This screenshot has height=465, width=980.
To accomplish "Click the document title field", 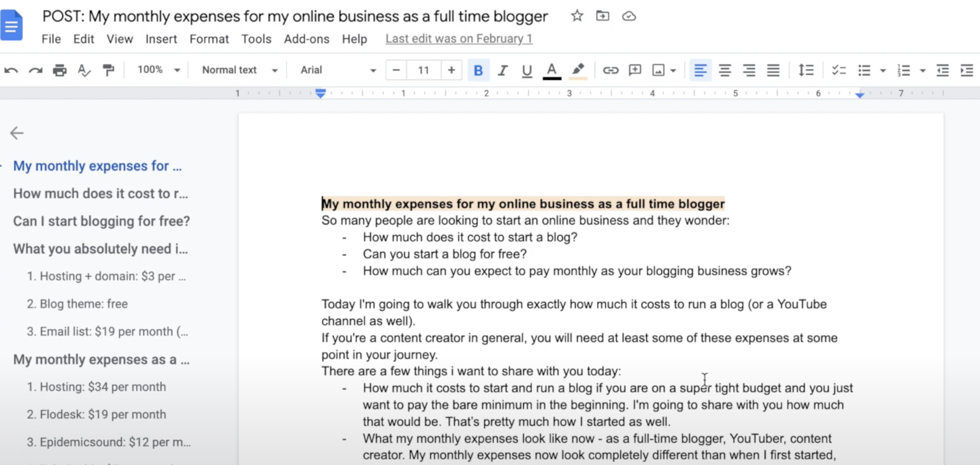I will pyautogui.click(x=295, y=16).
